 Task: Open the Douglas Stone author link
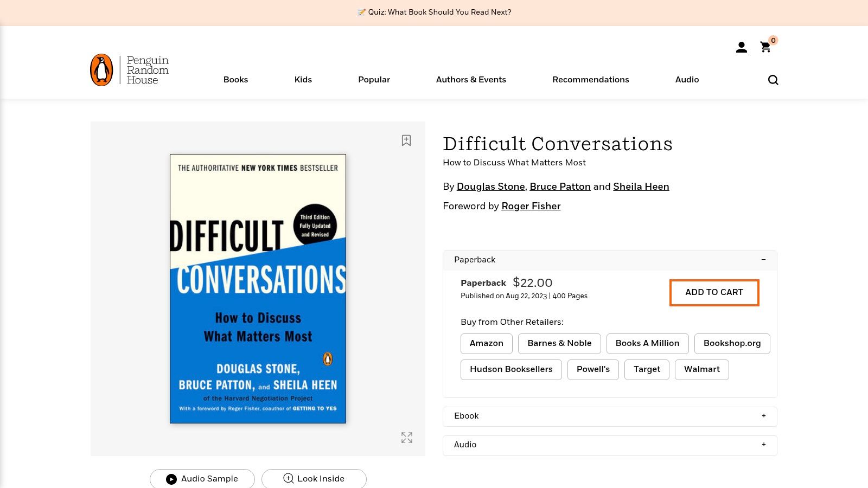pos(490,187)
